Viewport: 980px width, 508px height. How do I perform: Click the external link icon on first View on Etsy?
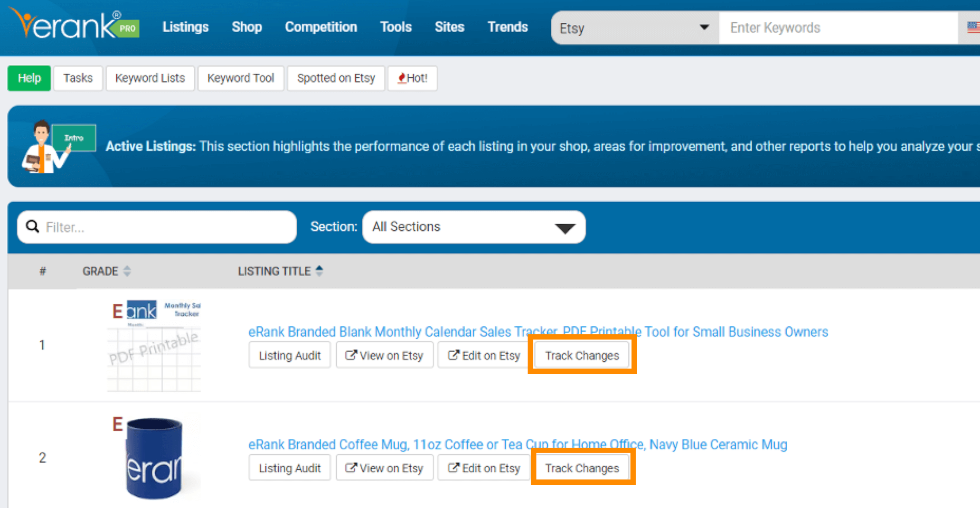pyautogui.click(x=351, y=355)
